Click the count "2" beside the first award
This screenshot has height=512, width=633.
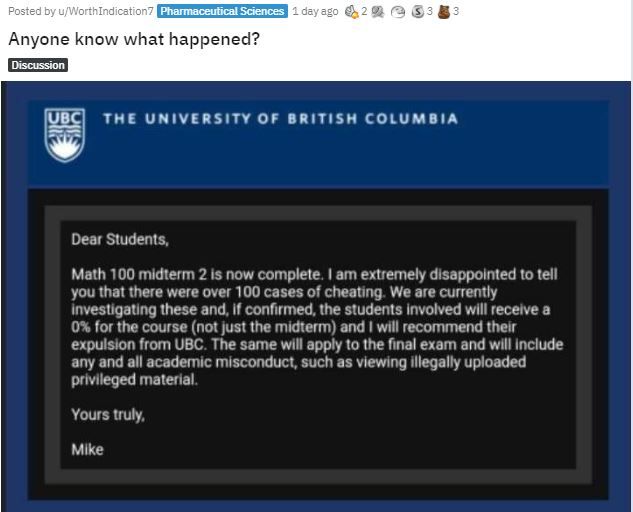tap(364, 12)
